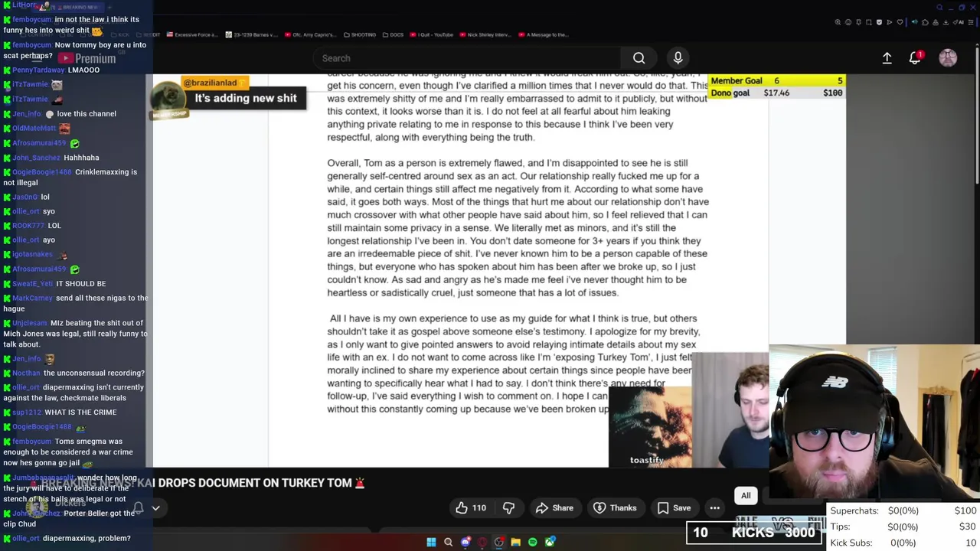Open the '23-1239 Barnes v...' bookmark
The width and height of the screenshot is (980, 551).
[x=253, y=34]
